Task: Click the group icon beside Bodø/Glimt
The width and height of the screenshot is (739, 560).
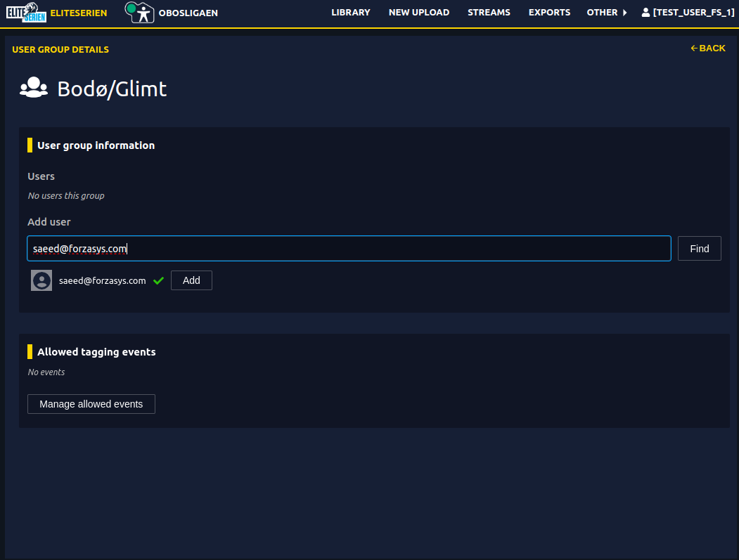Action: pyautogui.click(x=34, y=88)
